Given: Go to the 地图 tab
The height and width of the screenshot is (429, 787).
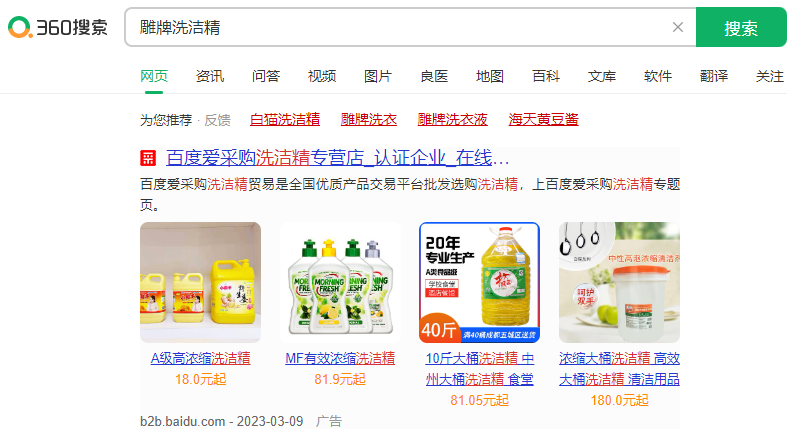Looking at the screenshot, I should [x=490, y=76].
